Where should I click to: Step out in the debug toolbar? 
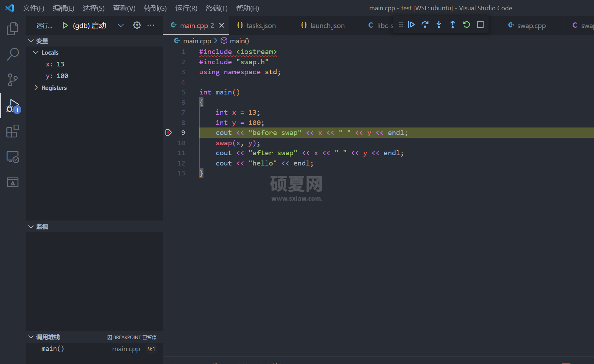[x=453, y=25]
